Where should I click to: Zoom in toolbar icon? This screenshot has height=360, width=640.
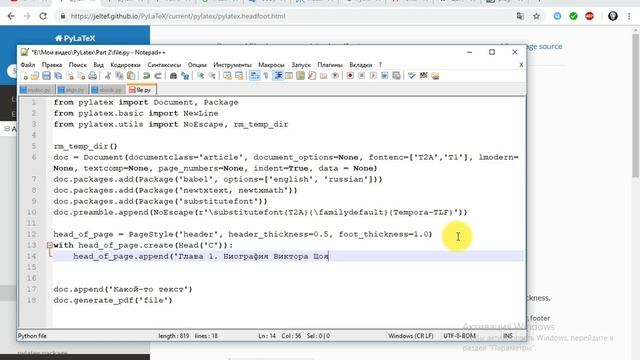[200, 76]
